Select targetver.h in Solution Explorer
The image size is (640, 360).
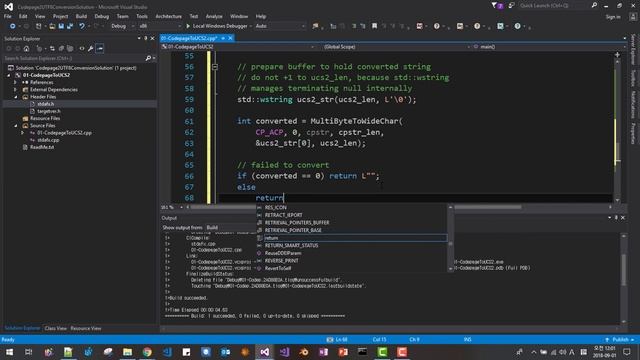pyautogui.click(x=49, y=111)
